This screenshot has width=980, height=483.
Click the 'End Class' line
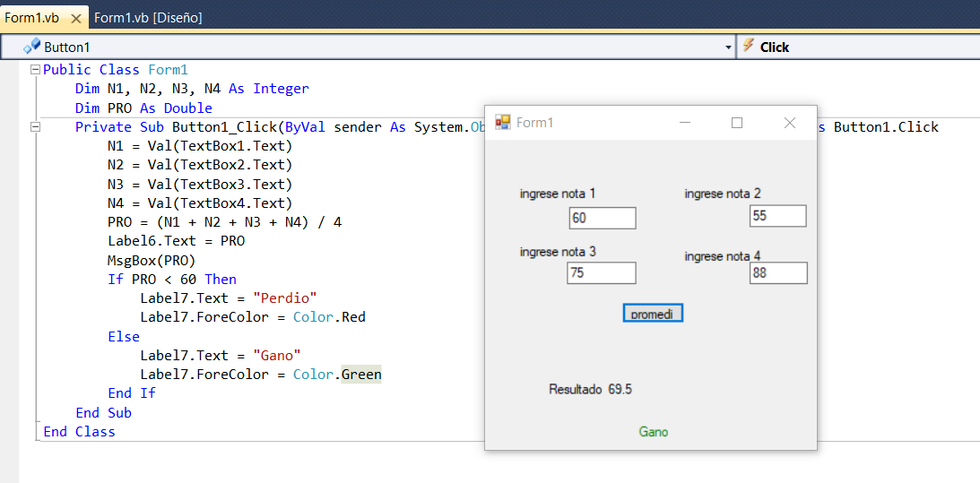[80, 432]
